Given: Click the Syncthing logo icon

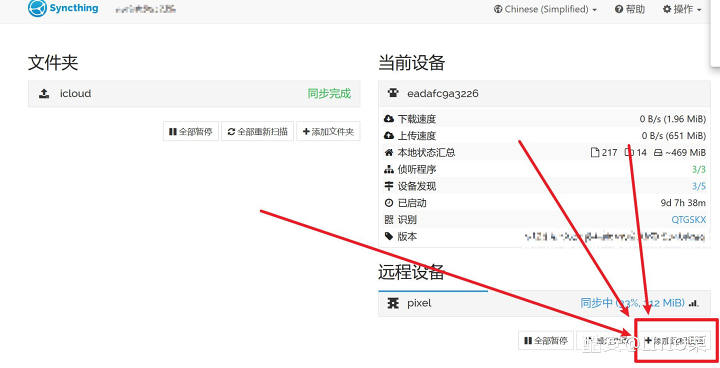Looking at the screenshot, I should [x=37, y=8].
